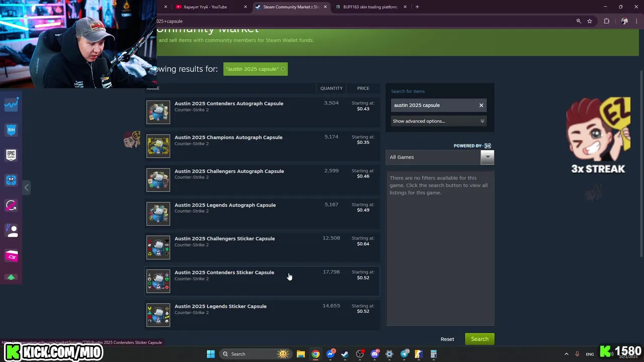This screenshot has height=362, width=644.
Task: Click the Legends Sticker Capsule thumbnail
Action: 158,315
